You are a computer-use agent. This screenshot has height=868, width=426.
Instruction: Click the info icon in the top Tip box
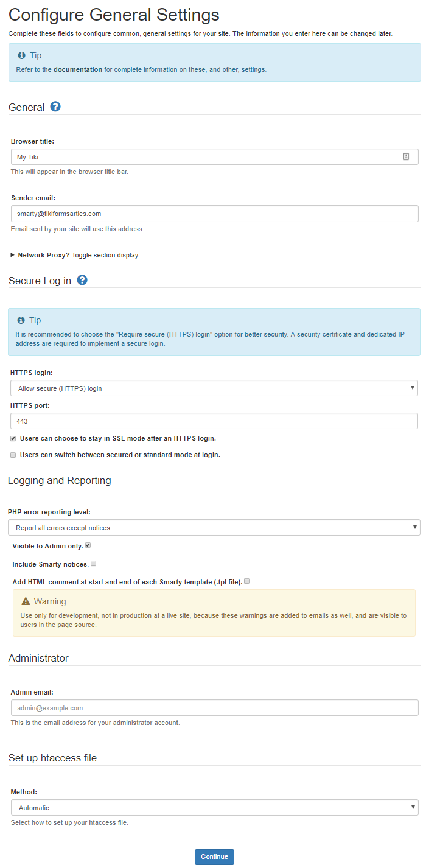click(x=21, y=55)
